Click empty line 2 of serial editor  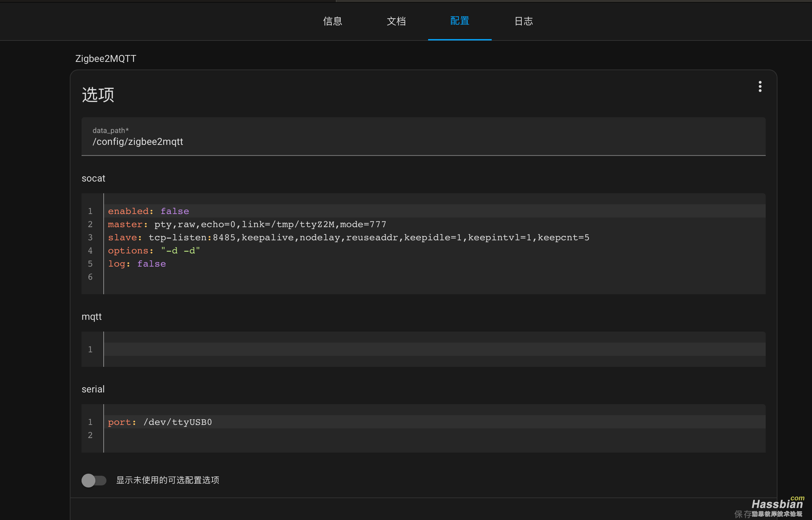(435, 435)
